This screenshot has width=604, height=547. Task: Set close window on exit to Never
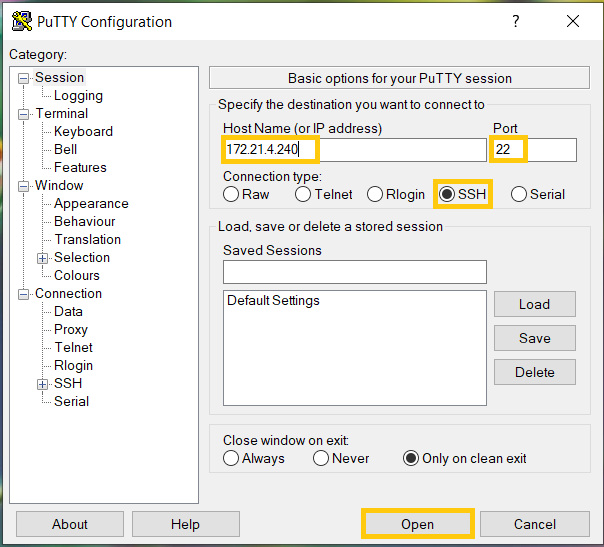[321, 458]
